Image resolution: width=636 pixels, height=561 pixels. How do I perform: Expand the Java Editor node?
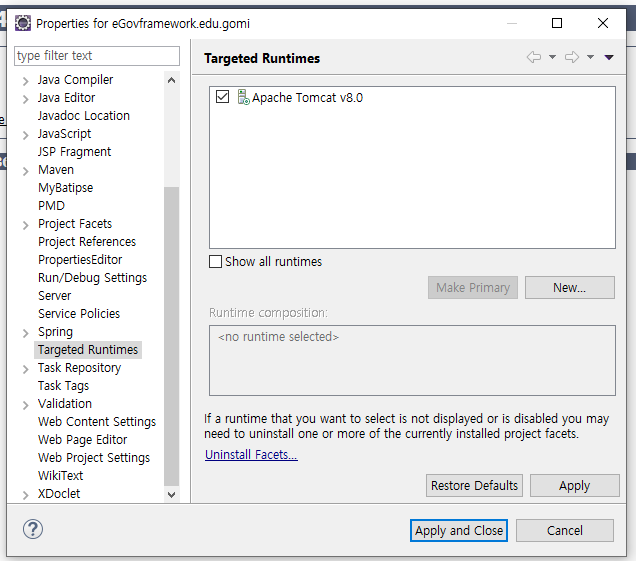click(x=26, y=99)
